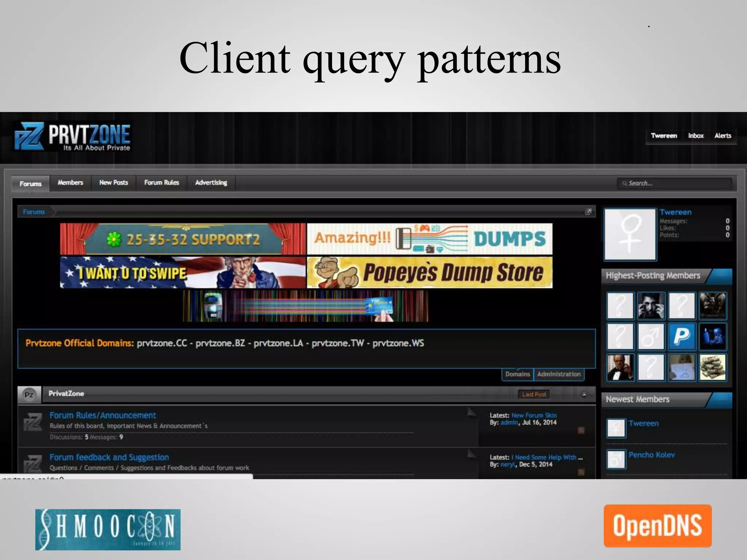Open Pencho Kolev member profile
The image size is (747, 560).
click(x=652, y=455)
